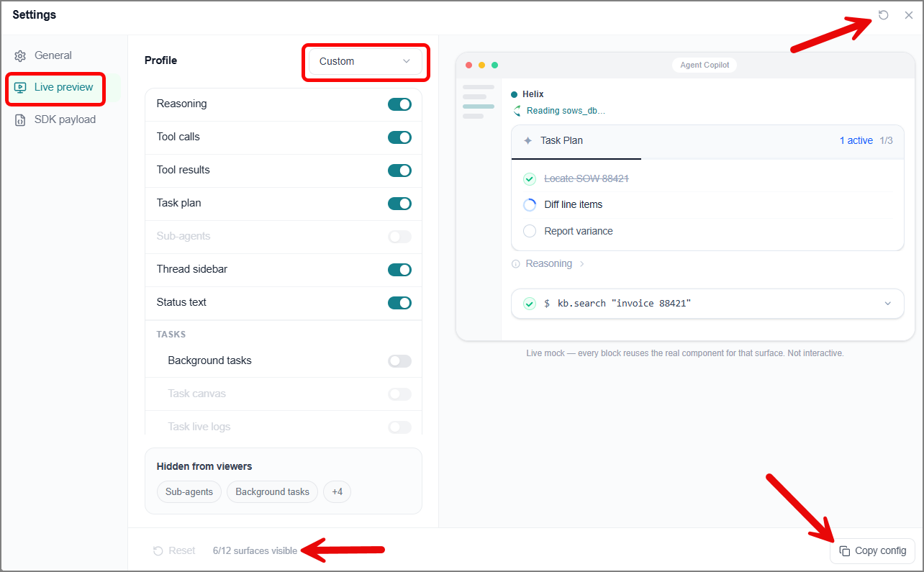Enable the Background tasks switch

399,361
